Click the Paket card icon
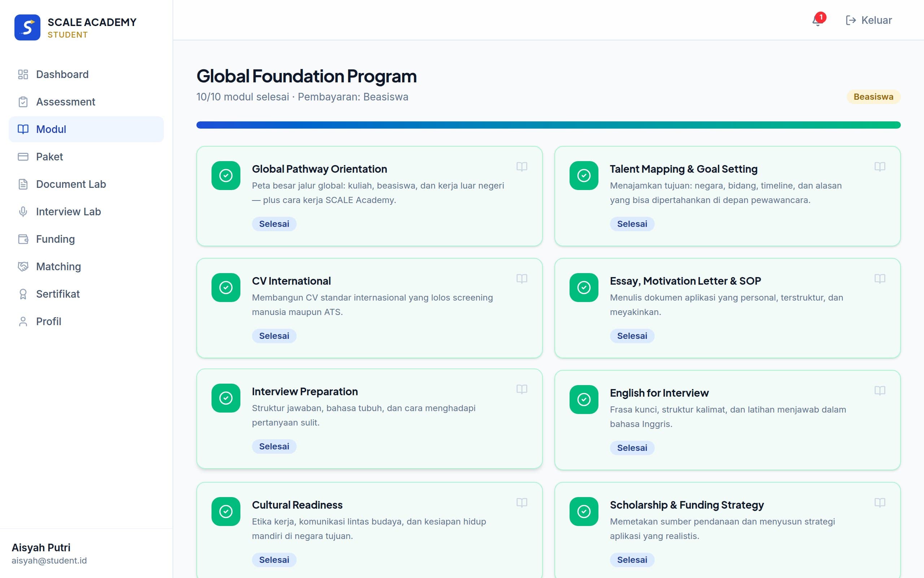The height and width of the screenshot is (578, 924). (x=23, y=157)
